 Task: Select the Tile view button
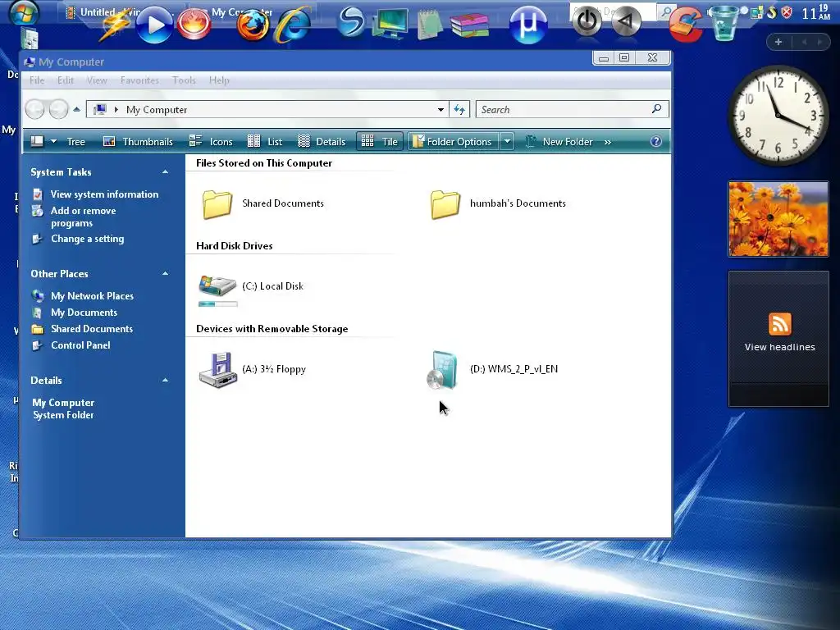pyautogui.click(x=379, y=141)
